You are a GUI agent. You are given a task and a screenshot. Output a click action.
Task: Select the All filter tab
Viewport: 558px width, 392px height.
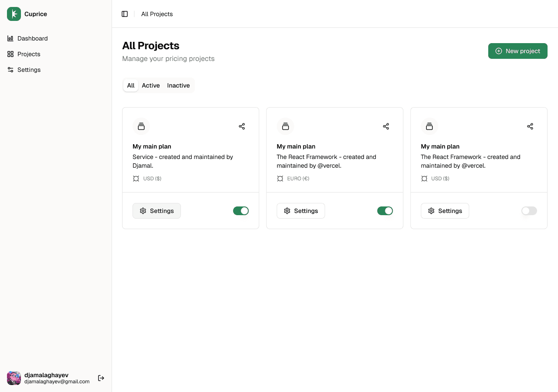click(131, 85)
